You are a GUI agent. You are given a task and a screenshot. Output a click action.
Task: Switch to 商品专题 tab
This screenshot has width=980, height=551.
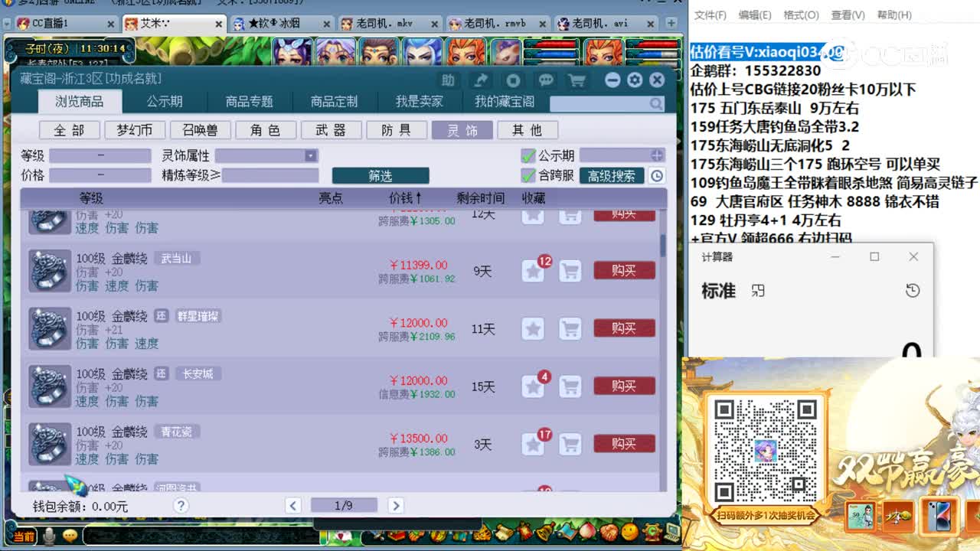coord(249,102)
